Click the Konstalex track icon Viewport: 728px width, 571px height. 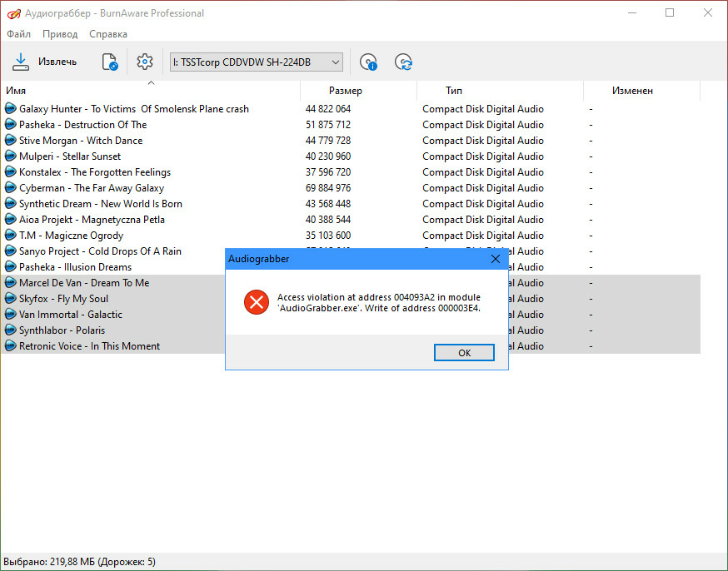coord(10,171)
